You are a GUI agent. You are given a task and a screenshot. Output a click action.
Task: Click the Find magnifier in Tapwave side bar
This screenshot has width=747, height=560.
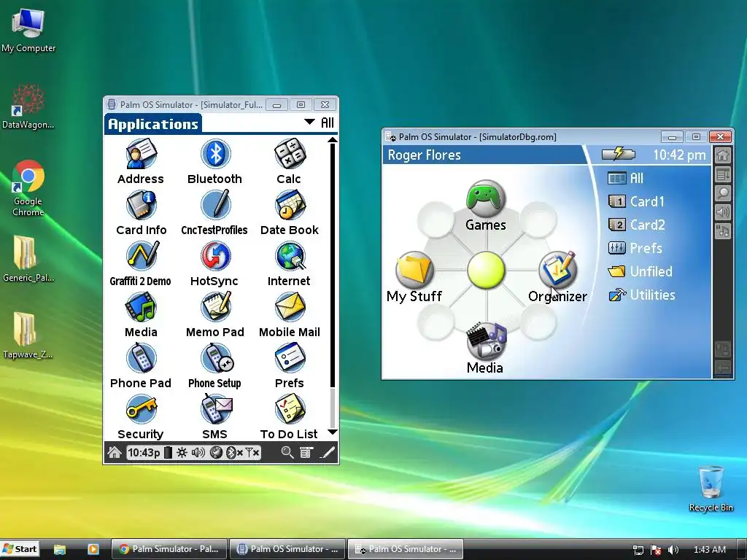click(723, 193)
